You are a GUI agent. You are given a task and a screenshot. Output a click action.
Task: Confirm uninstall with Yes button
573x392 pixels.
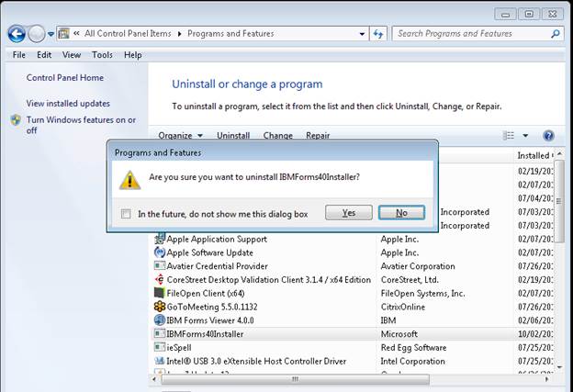349,213
